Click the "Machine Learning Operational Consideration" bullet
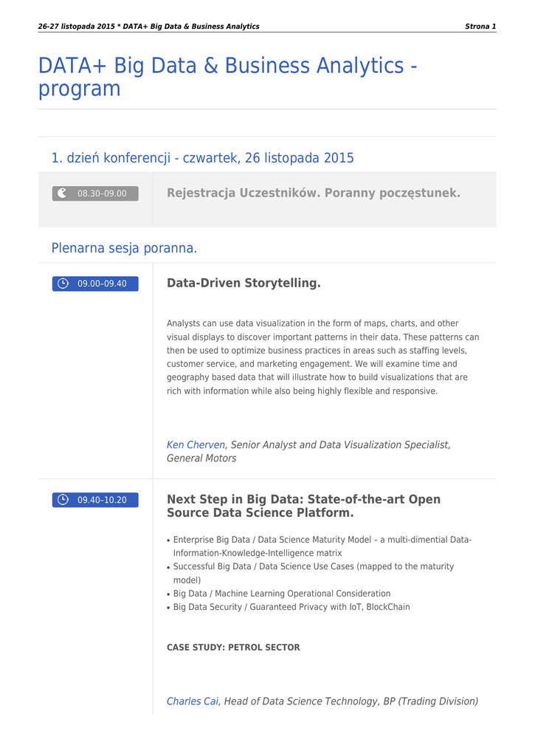 [282, 594]
